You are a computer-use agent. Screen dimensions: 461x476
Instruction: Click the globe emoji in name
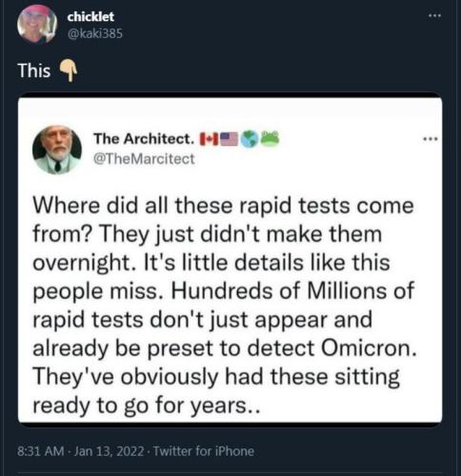click(250, 139)
